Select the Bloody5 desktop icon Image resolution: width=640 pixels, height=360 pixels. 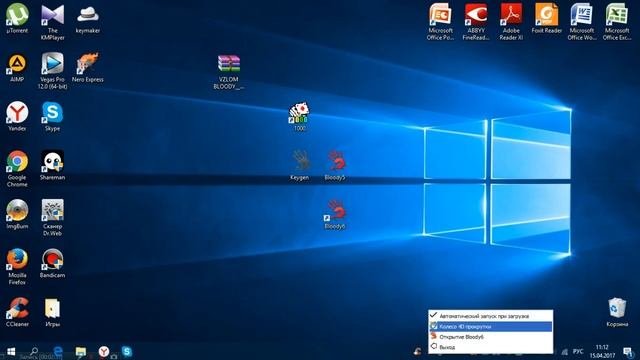(335, 165)
